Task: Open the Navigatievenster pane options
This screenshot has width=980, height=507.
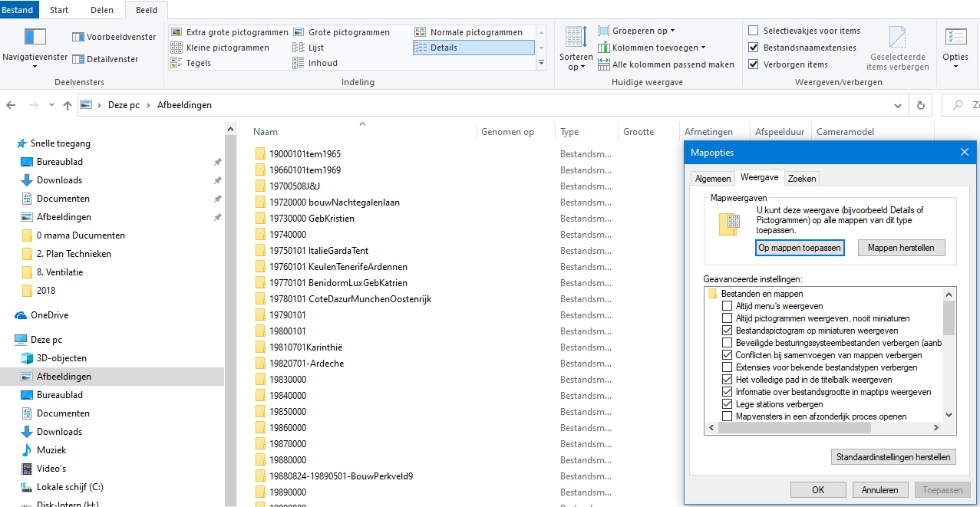Action: pos(35,48)
